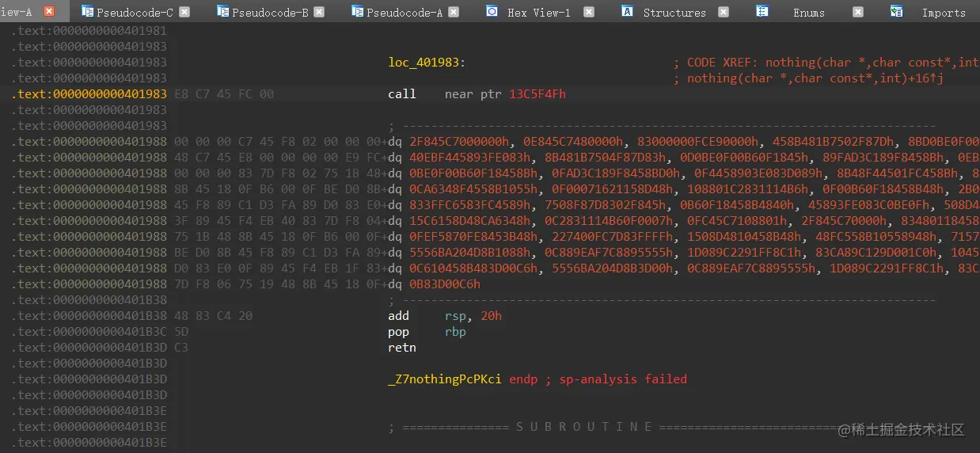Open the Imports tab

pyautogui.click(x=944, y=13)
